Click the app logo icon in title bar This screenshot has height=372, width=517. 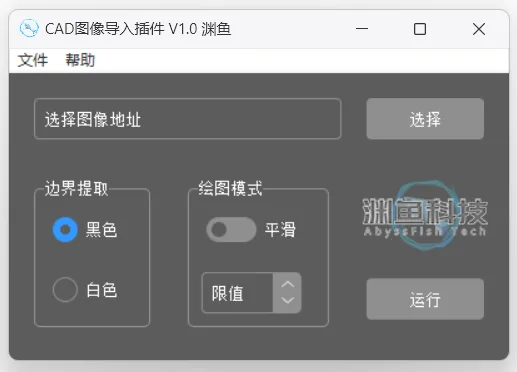(29, 28)
